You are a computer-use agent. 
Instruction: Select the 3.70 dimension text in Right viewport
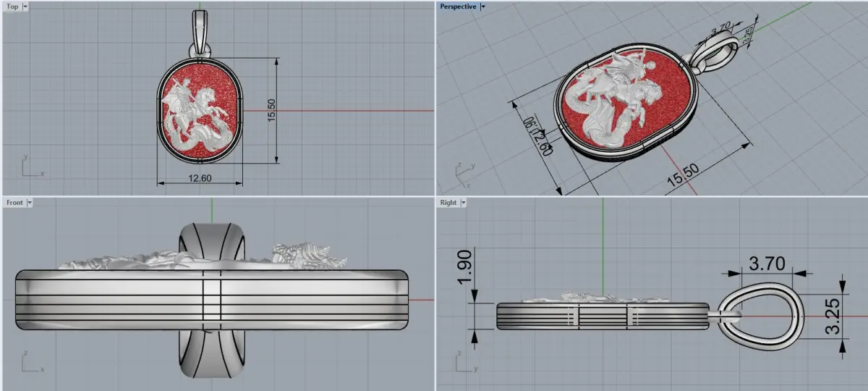point(767,264)
